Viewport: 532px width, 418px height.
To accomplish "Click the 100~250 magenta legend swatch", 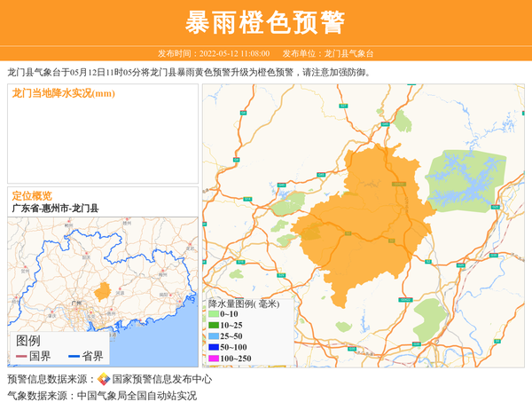I will [214, 358].
